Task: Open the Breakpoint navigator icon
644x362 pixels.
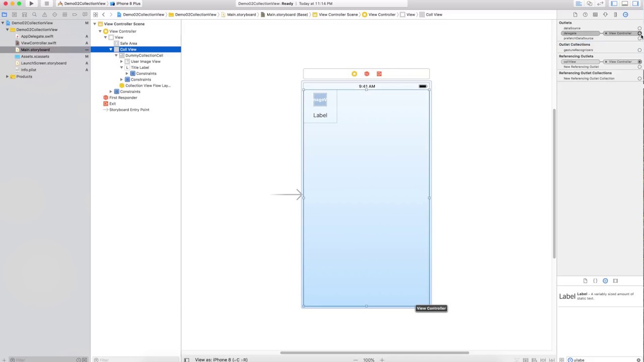Action: (x=75, y=15)
